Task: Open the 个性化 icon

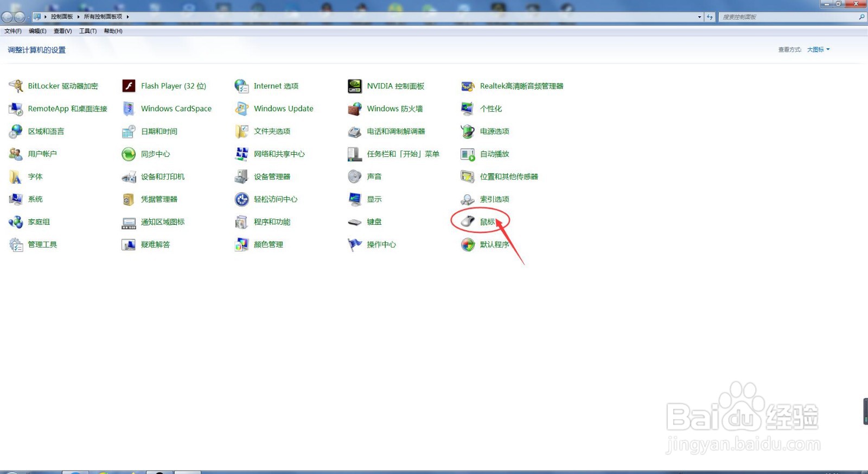Action: (468, 109)
